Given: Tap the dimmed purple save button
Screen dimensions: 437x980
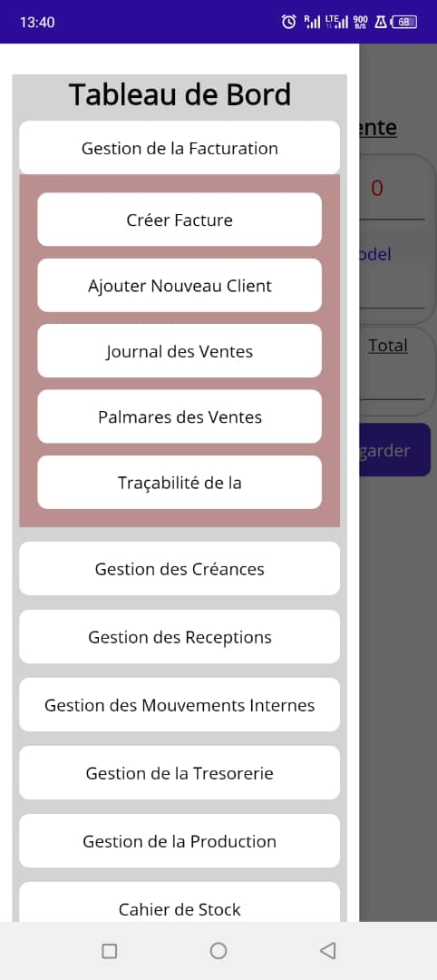Looking at the screenshot, I should (394, 450).
